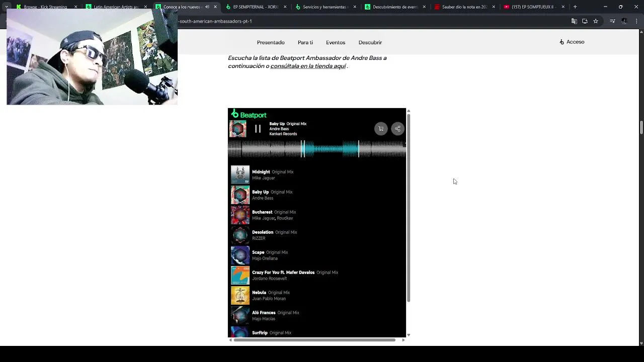644x362 pixels.
Task: Bookmark this page with the star icon
Action: coord(596,21)
